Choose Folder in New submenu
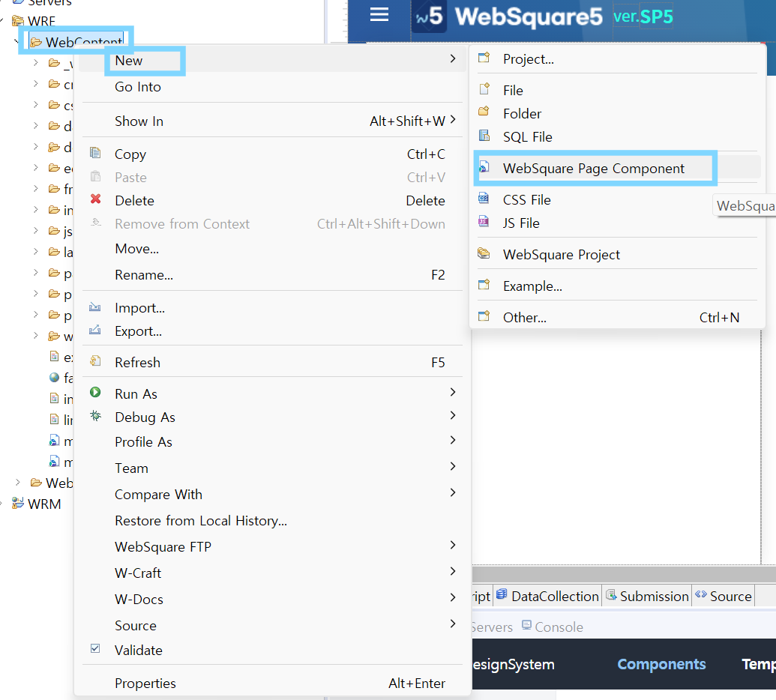 click(x=617, y=114)
